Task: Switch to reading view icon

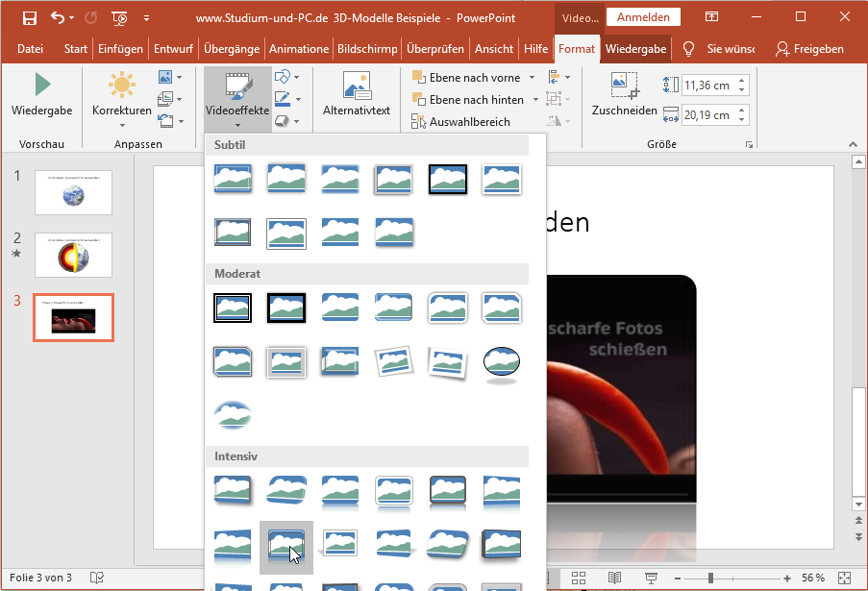Action: 614,579
